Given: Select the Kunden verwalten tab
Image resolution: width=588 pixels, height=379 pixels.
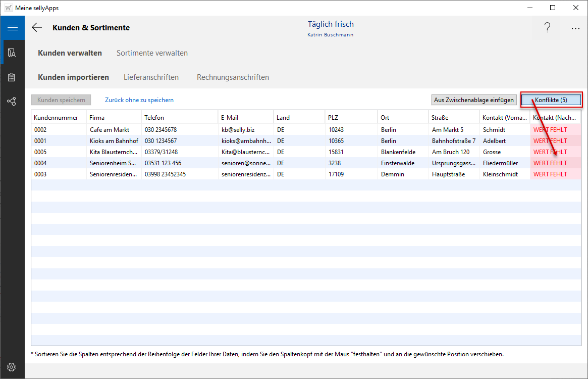Looking at the screenshot, I should tap(70, 53).
